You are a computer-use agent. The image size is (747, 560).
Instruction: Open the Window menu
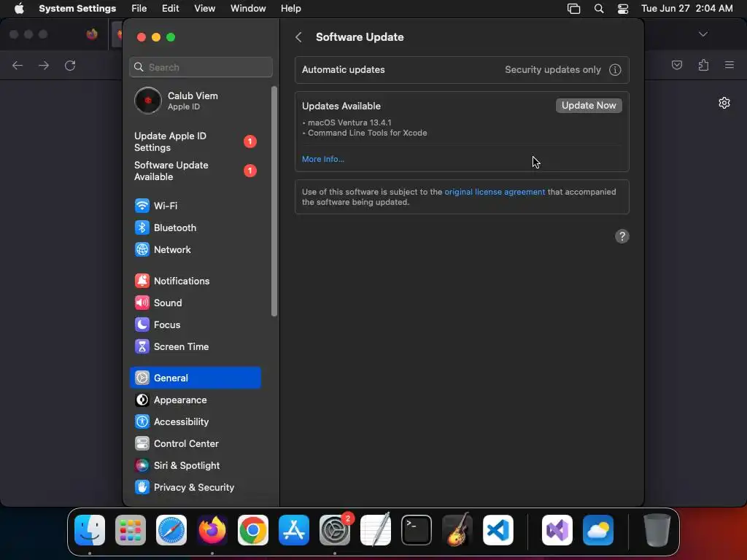248,9
